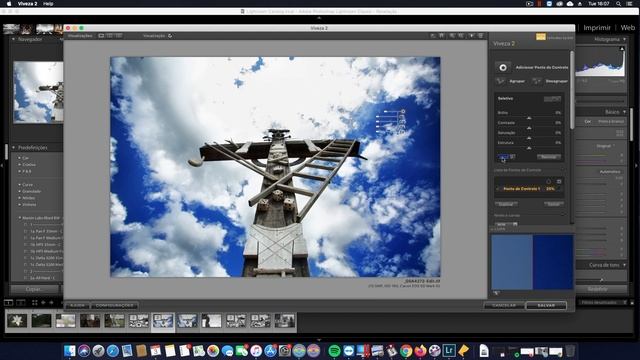The image size is (640, 360).
Task: Open the Apple menu
Action: [9, 4]
